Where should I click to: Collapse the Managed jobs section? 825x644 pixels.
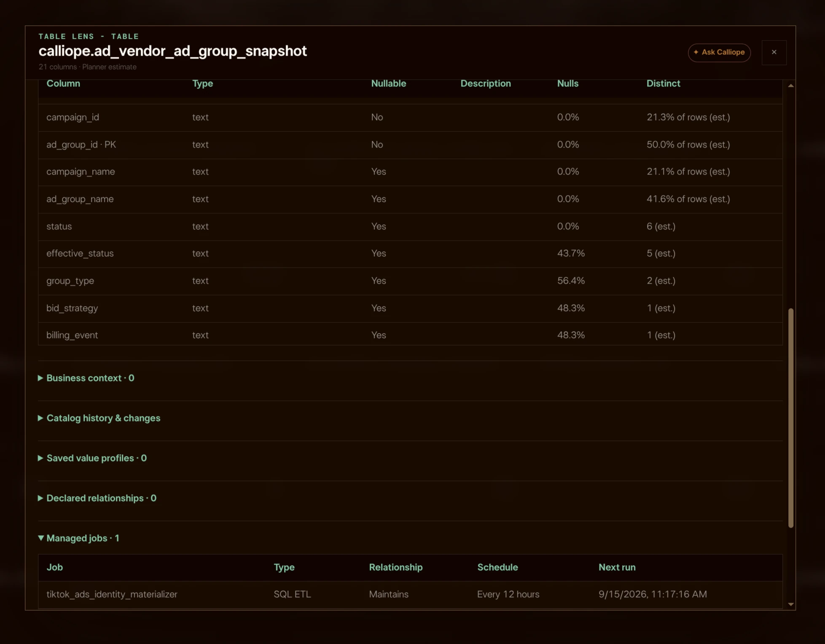point(79,538)
